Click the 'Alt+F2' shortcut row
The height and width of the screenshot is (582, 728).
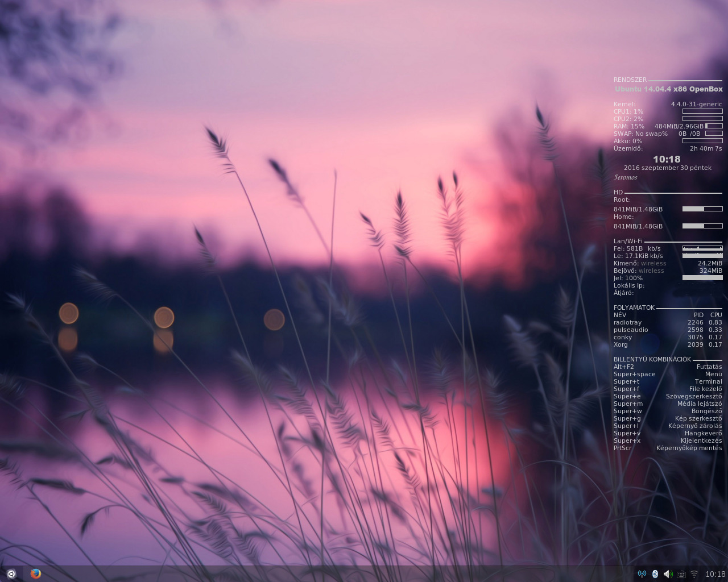pos(668,367)
